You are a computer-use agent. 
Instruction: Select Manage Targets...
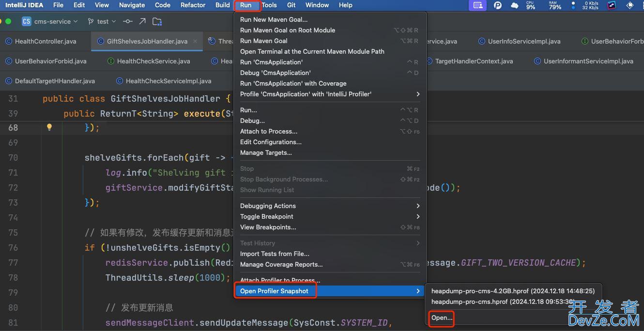coord(330,152)
